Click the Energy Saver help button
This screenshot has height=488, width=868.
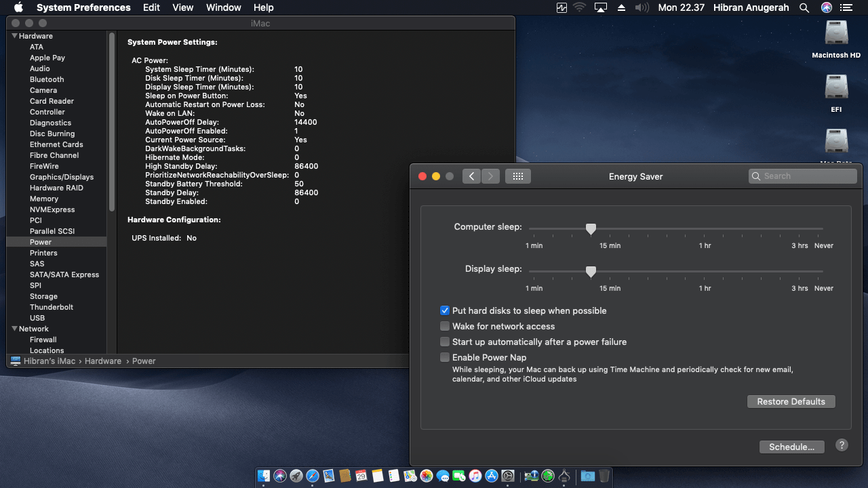pos(842,445)
